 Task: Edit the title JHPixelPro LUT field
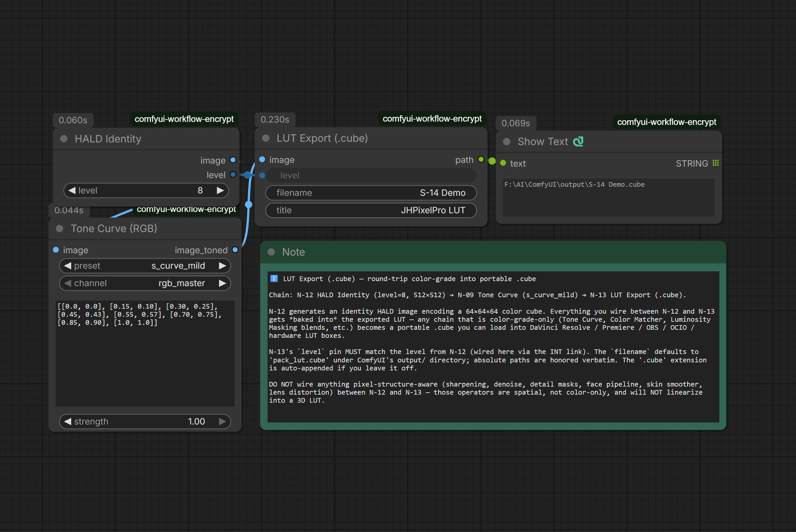click(x=371, y=210)
